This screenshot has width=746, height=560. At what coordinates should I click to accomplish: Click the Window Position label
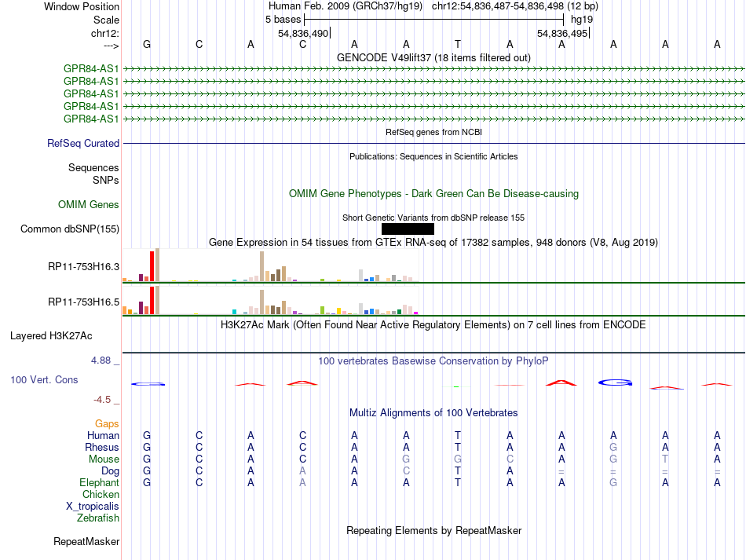pos(82,6)
